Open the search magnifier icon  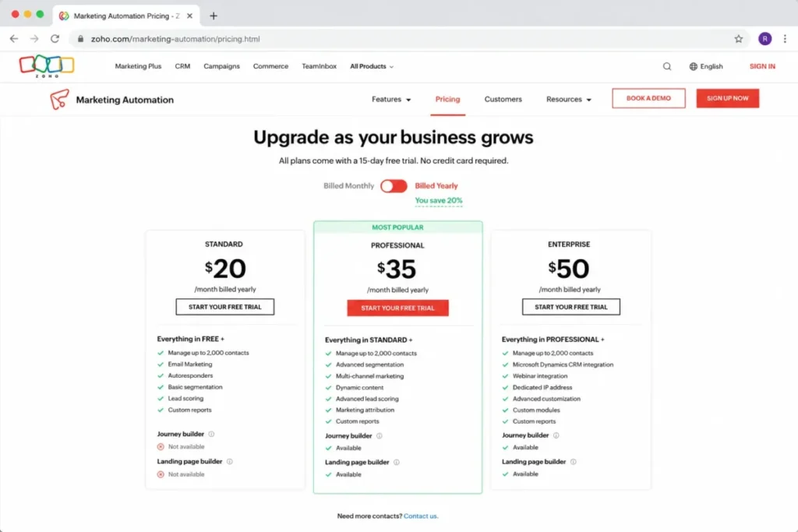coord(667,66)
